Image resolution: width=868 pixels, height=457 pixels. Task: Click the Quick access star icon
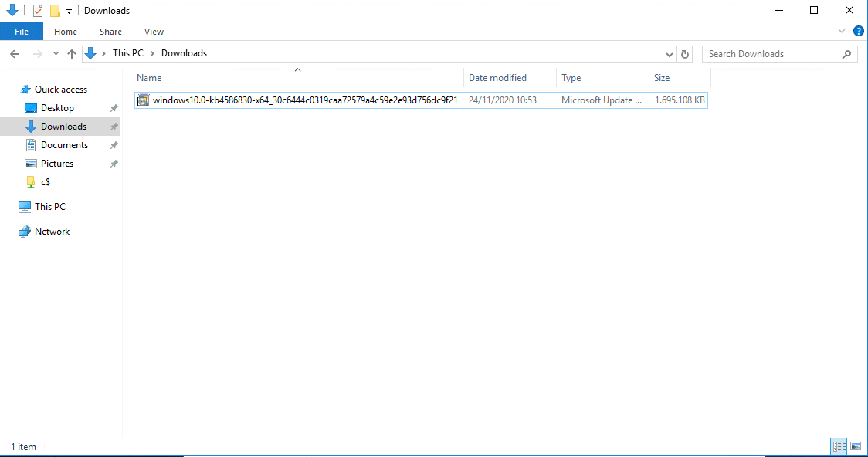pos(25,90)
